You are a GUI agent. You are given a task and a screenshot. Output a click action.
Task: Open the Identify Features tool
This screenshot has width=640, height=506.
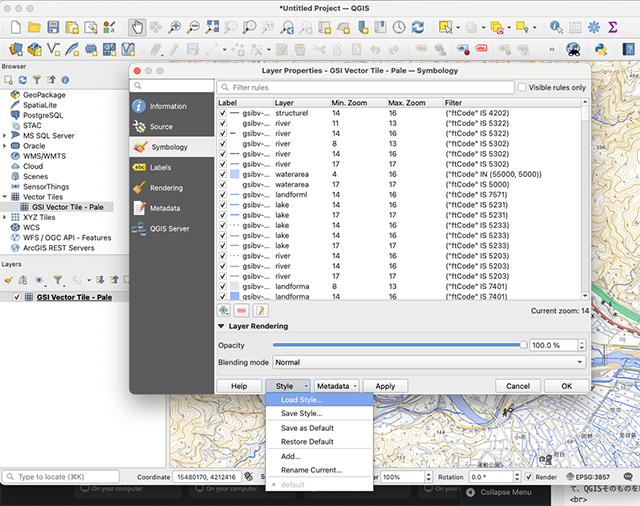(556, 27)
